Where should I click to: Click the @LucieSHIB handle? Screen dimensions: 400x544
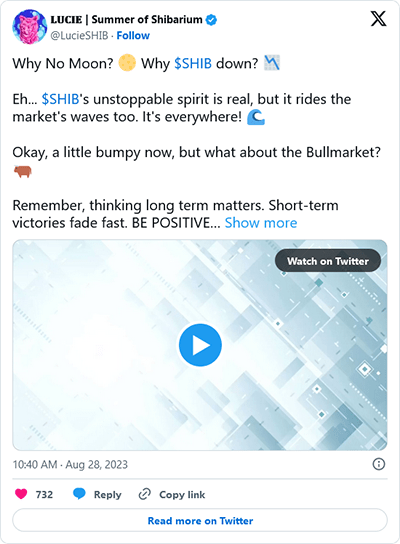79,35
